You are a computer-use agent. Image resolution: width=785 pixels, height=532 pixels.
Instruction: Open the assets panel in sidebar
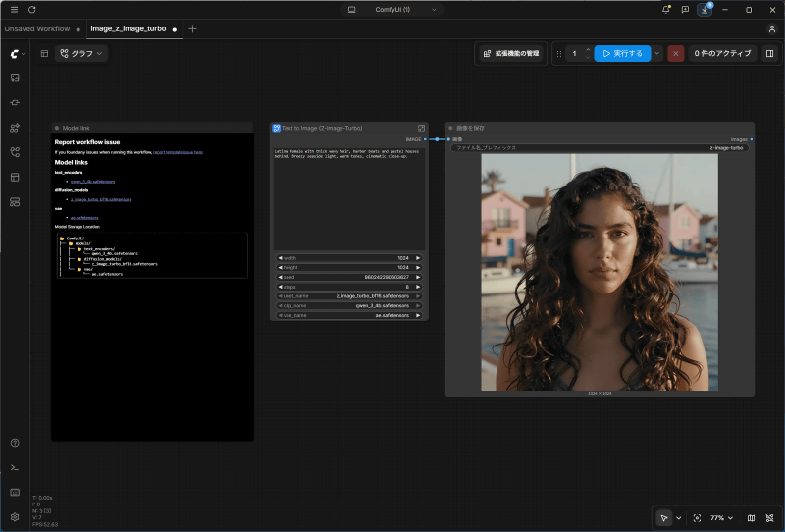coord(15,78)
